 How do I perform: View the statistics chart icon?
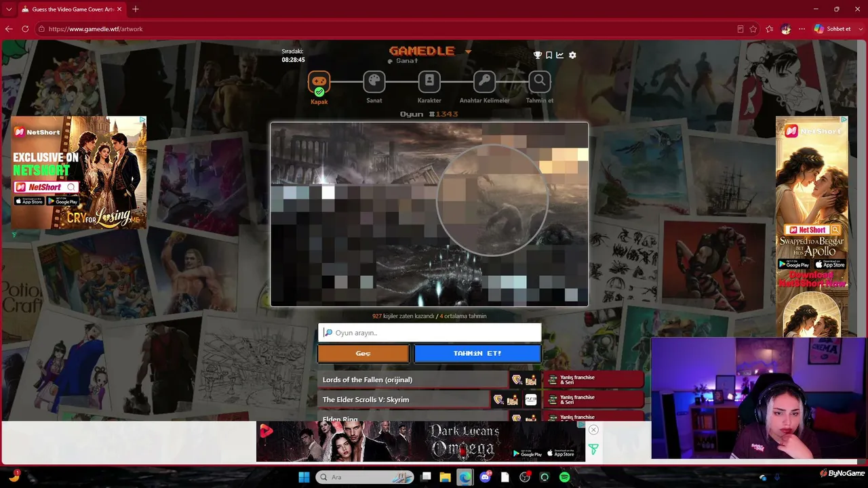[560, 55]
